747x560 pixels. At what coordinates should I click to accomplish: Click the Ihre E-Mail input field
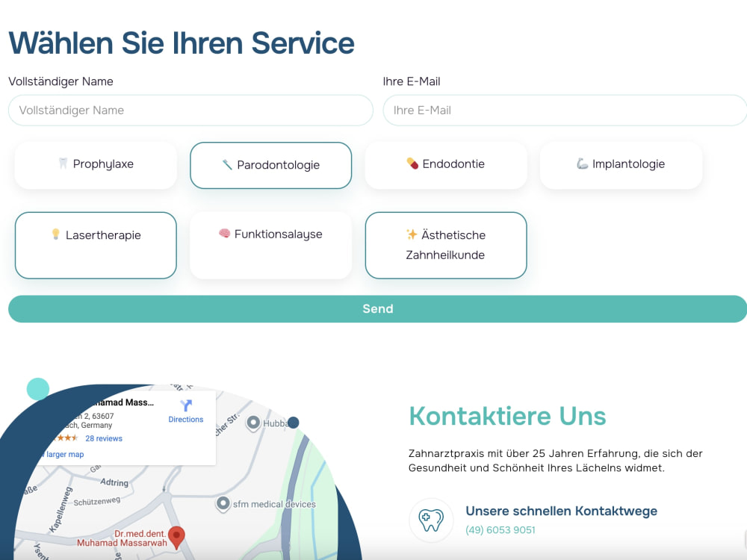point(565,111)
